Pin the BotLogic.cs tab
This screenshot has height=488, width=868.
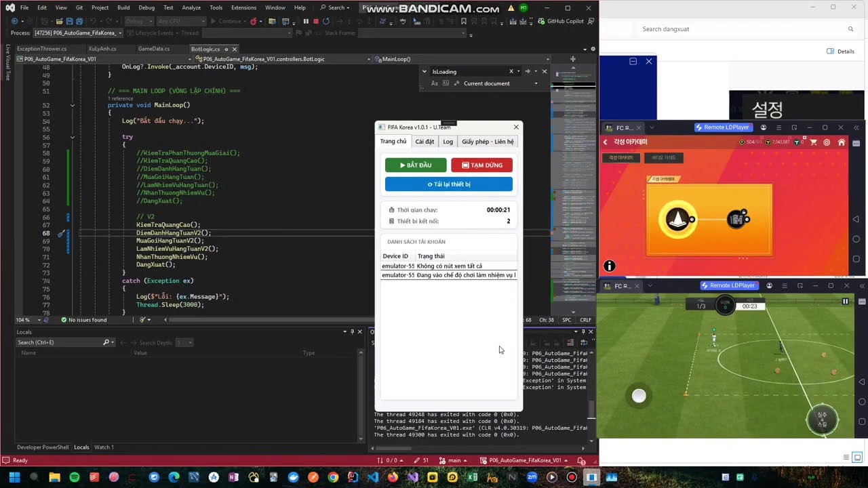coord(226,49)
